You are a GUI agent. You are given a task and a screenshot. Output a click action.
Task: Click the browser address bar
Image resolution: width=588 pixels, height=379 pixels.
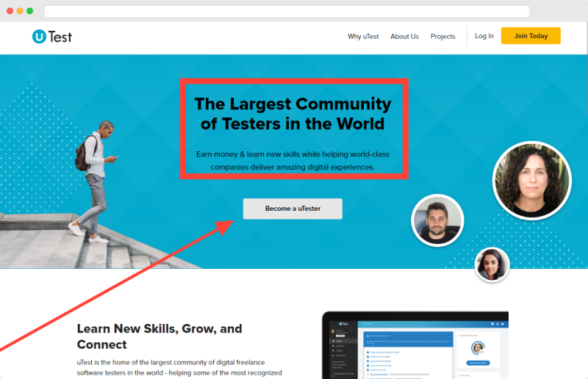point(287,11)
